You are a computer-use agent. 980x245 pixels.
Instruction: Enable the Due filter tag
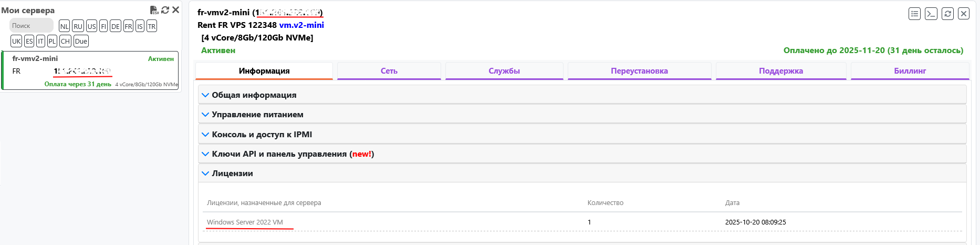coord(81,41)
